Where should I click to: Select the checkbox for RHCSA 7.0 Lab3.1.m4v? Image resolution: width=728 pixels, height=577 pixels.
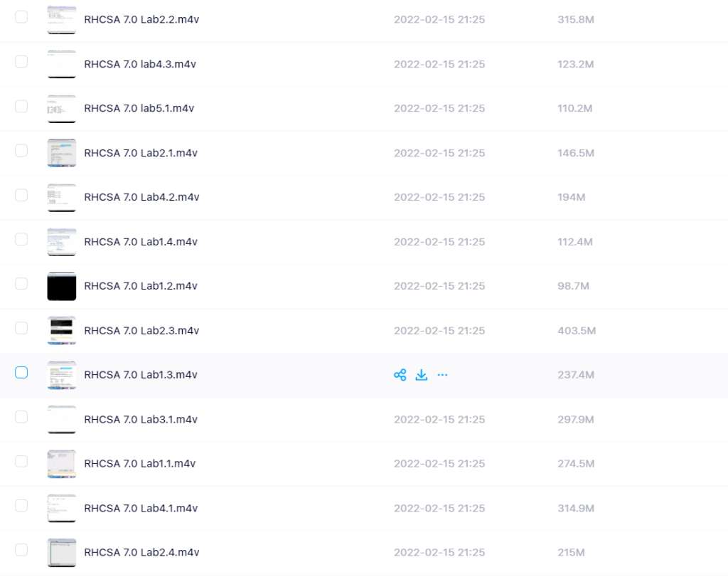tap(21, 416)
